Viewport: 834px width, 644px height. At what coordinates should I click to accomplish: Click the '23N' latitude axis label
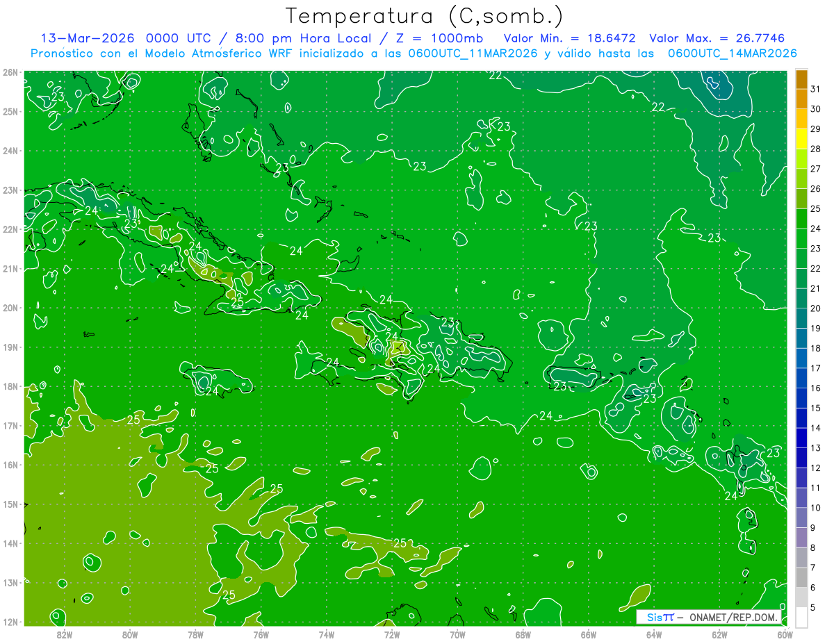pos(10,190)
